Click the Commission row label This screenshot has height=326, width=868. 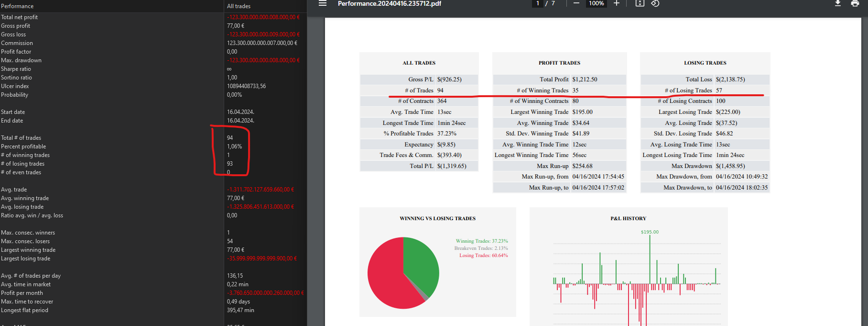click(17, 43)
